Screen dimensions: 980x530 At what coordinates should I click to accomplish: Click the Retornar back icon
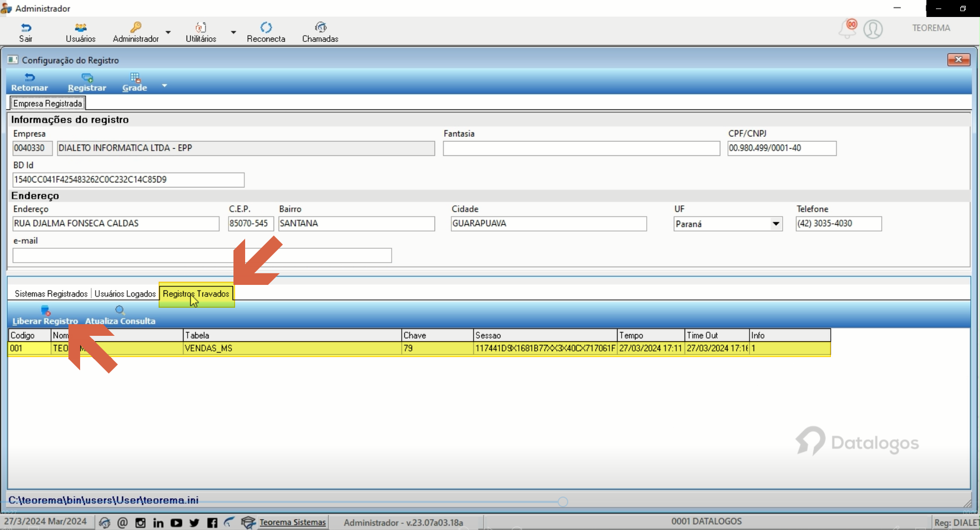pyautogui.click(x=30, y=77)
